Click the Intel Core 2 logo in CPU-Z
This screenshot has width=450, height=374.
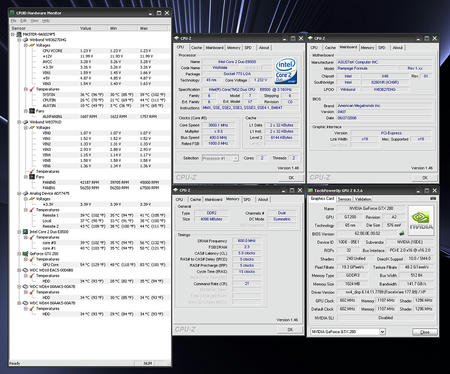point(286,71)
